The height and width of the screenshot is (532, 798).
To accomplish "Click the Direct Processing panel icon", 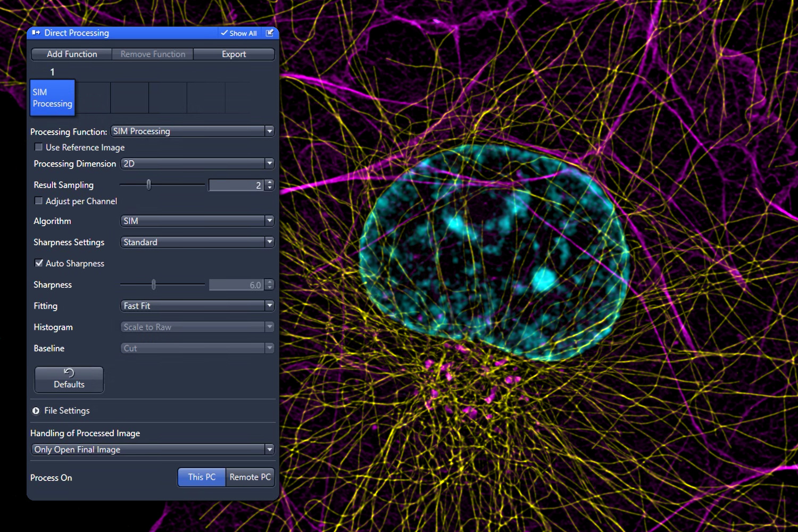I will (36, 33).
